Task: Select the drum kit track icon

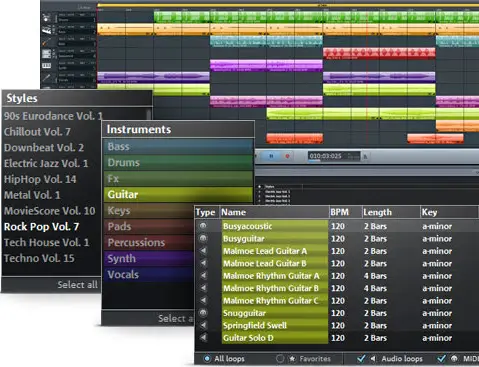Action: 46,18
